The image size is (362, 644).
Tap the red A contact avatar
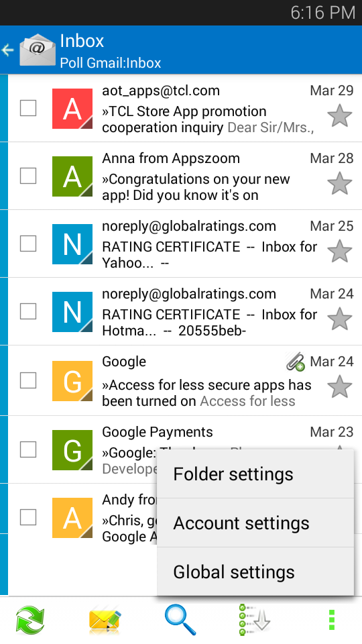click(72, 109)
